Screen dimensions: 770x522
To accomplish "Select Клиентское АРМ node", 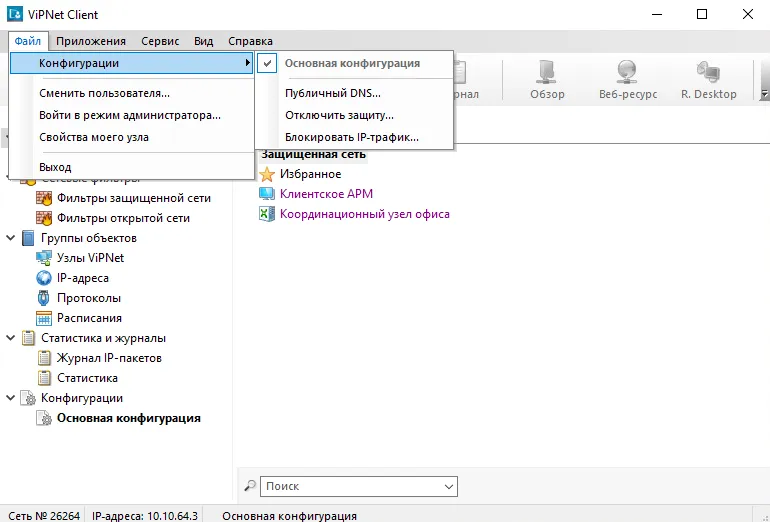I will (x=326, y=194).
